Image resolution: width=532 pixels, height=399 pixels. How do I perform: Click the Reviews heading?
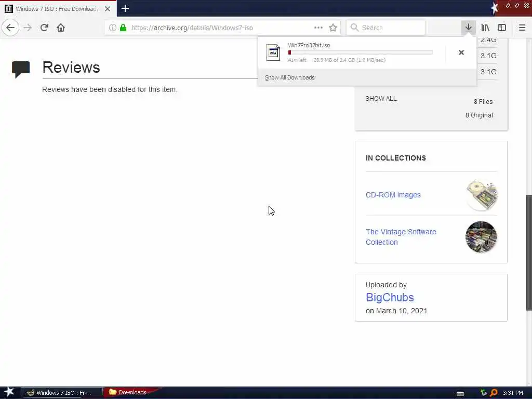[x=71, y=67]
